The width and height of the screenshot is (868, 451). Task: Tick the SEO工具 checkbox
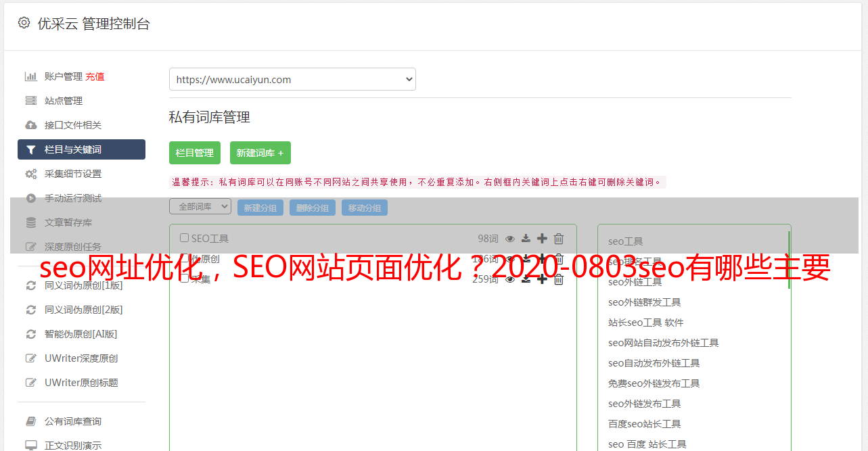pyautogui.click(x=184, y=238)
